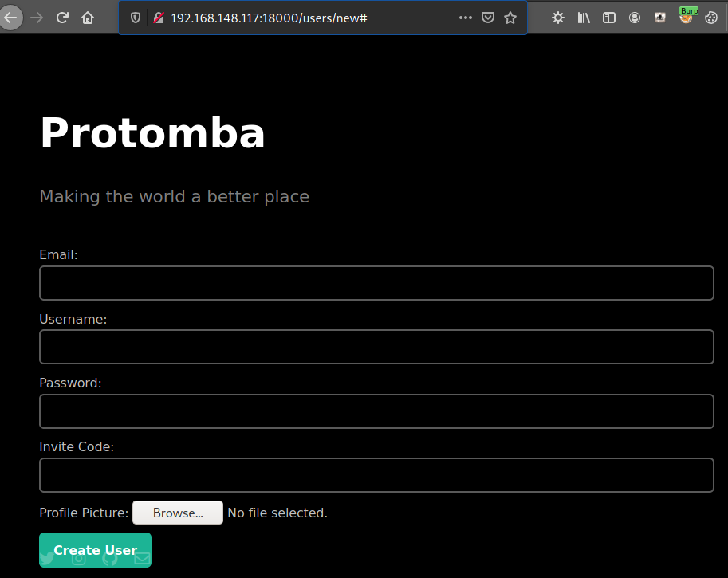Click into the Username field
The height and width of the screenshot is (578, 728).
(376, 347)
